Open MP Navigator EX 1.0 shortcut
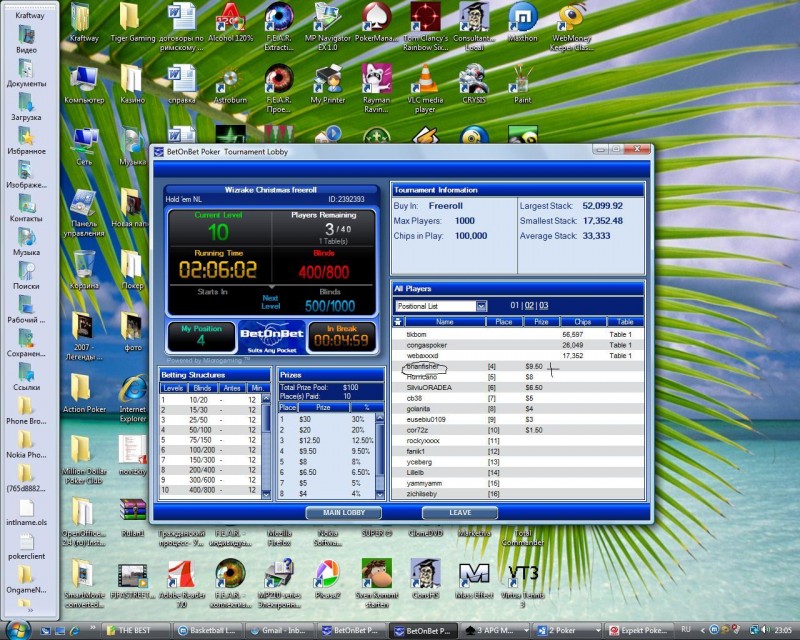This screenshot has height=640, width=800. (x=328, y=27)
